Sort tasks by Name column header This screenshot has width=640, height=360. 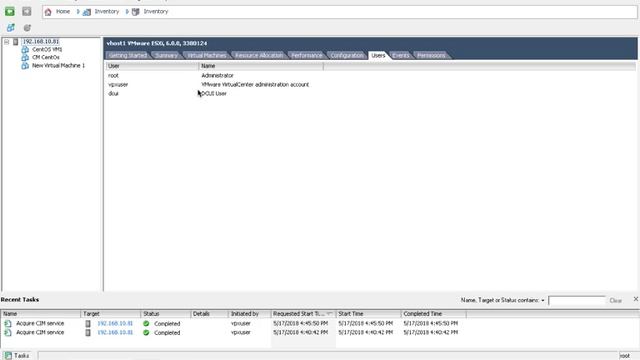click(41, 314)
